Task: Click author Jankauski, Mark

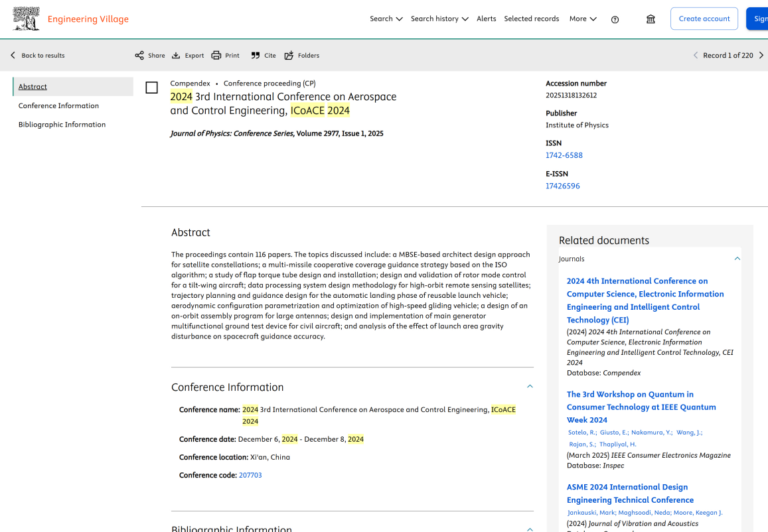Action: (x=592, y=513)
